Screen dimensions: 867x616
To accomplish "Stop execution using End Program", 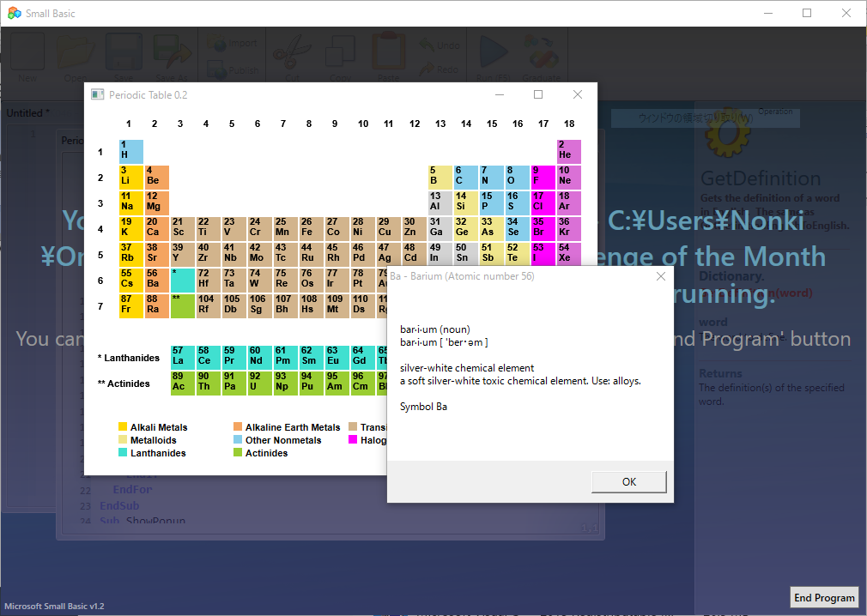I will point(823,596).
